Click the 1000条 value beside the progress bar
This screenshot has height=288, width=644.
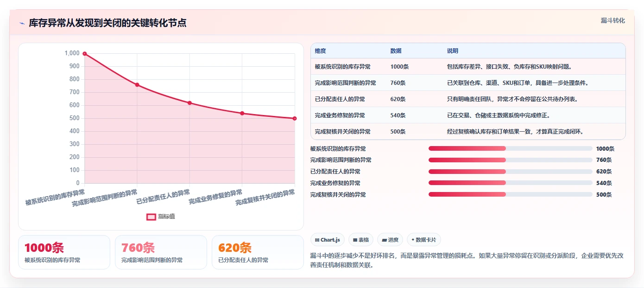point(605,149)
